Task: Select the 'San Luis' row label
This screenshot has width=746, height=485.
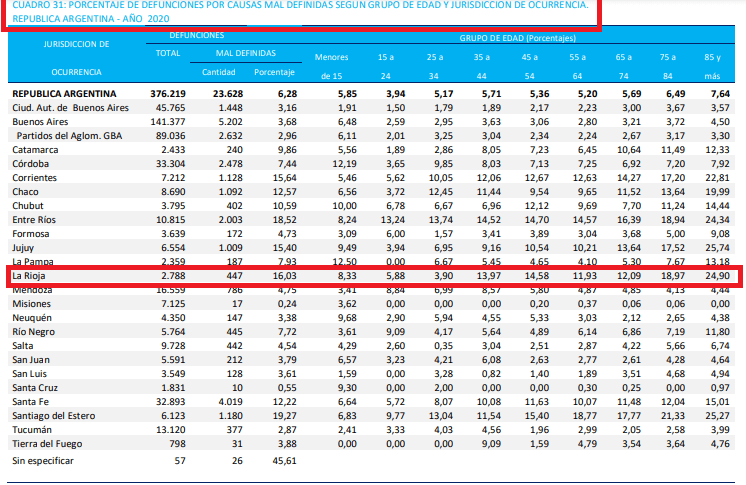Action: point(29,374)
